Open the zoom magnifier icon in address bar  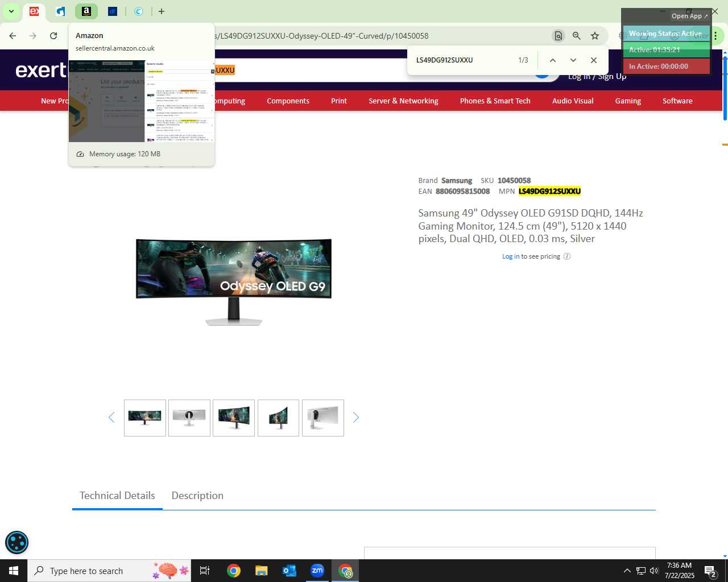tap(577, 36)
